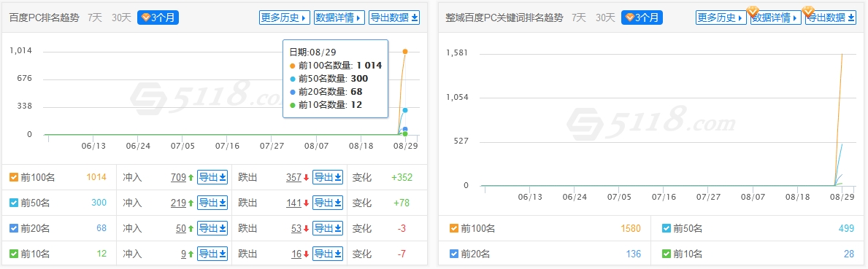Image resolution: width=868 pixels, height=269 pixels.
Task: Toggle the 前50名 checkbox in left panel
Action: [14, 203]
